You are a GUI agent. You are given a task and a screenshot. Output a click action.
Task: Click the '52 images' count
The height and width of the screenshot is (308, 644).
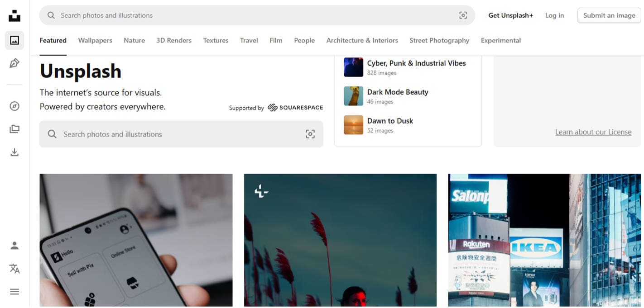pyautogui.click(x=380, y=131)
